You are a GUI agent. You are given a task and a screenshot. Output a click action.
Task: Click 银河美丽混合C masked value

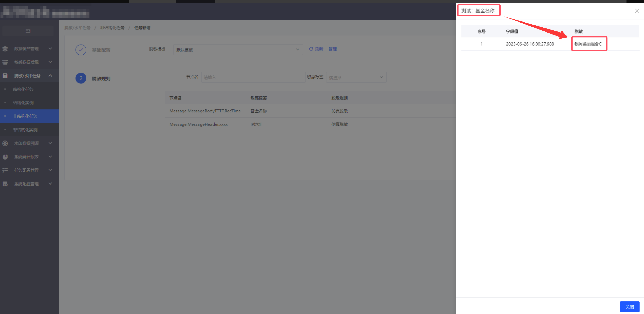pos(588,44)
